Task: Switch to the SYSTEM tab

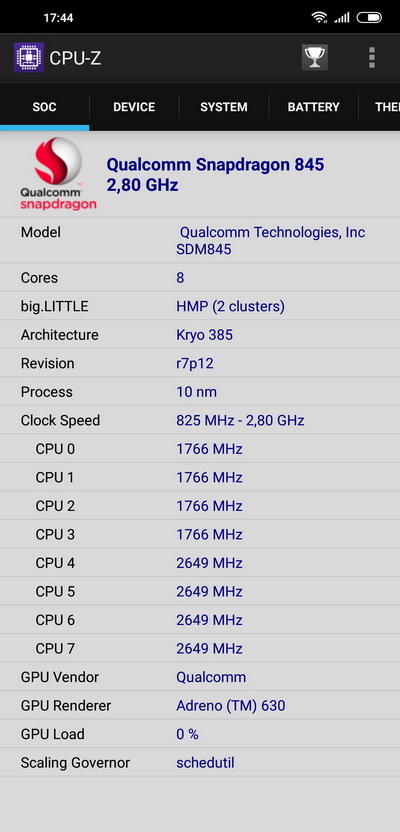Action: coord(224,107)
